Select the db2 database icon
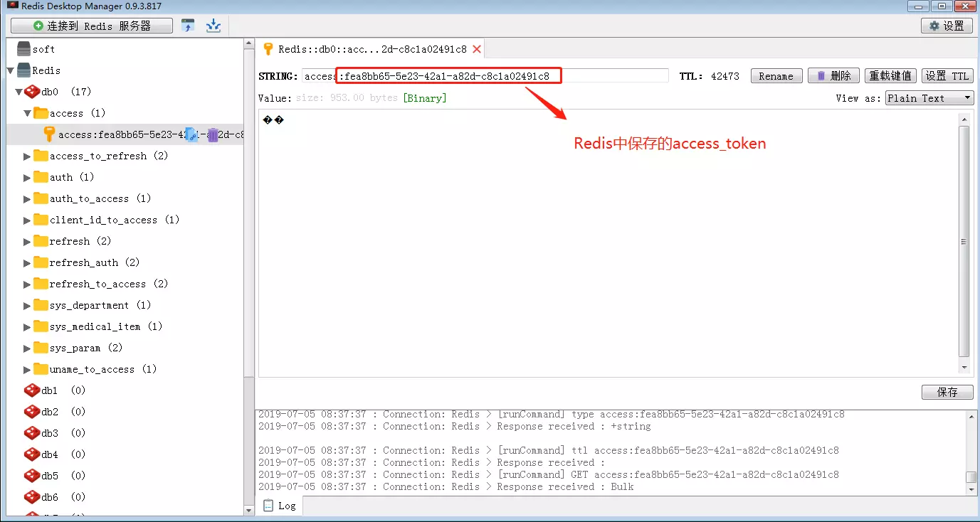Viewport: 980px width, 522px height. pos(32,412)
